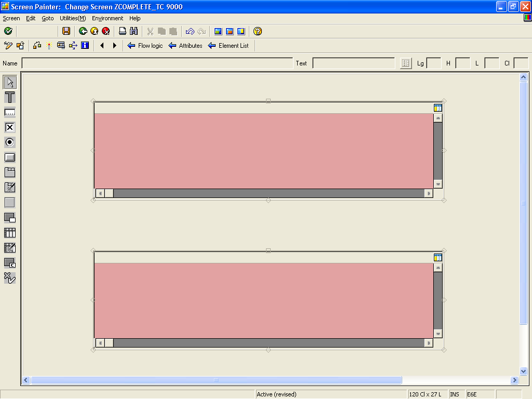Image resolution: width=532 pixels, height=399 pixels.
Task: Go to Attributes using the navigation button
Action: 186,46
